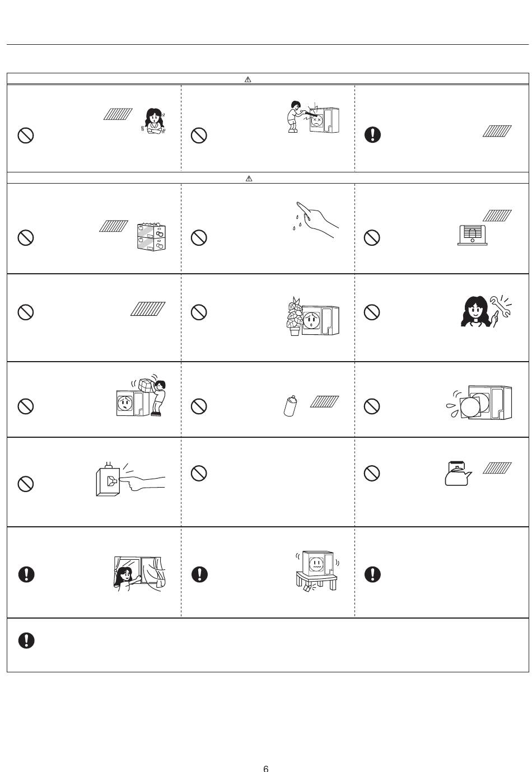Click the water splashing on outdoor unit illustration
The height and width of the screenshot is (772, 532).
point(479,403)
